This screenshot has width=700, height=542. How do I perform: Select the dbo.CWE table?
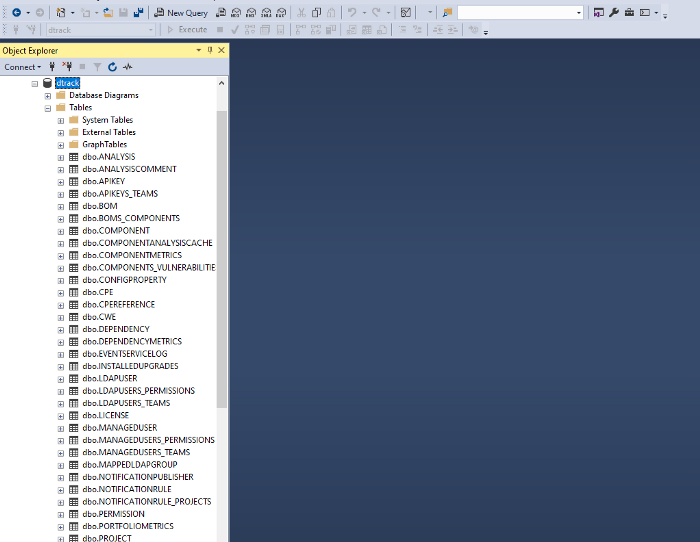tap(99, 317)
